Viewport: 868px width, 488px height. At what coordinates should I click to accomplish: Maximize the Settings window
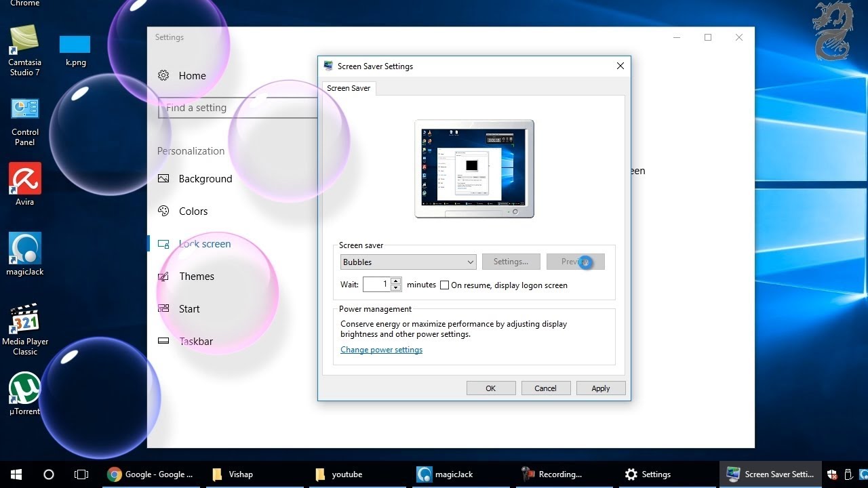(708, 37)
